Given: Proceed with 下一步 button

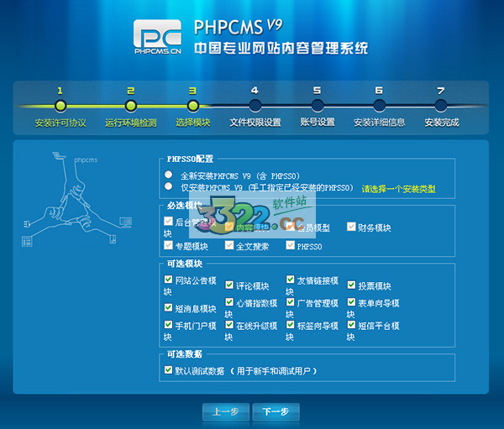Looking at the screenshot, I should coord(276,411).
